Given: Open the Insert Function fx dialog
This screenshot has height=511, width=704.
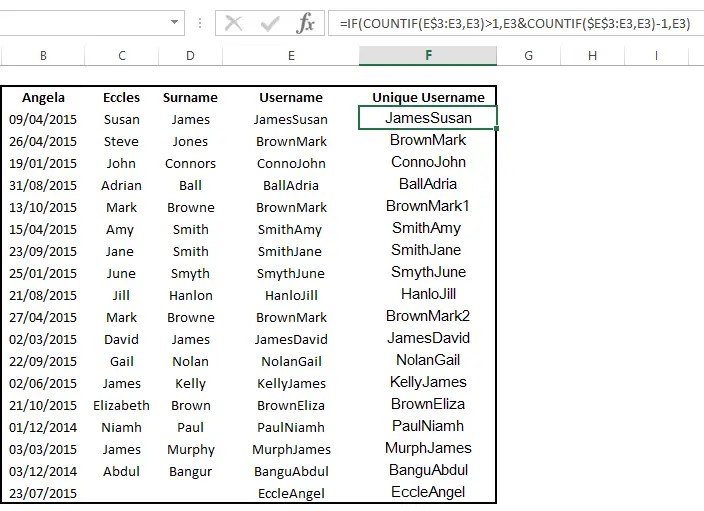Looking at the screenshot, I should [x=305, y=23].
